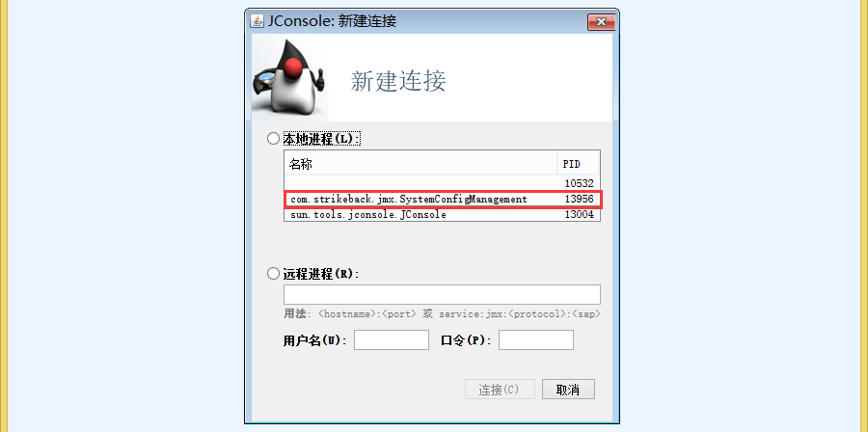
Task: Click the PID cell 13956
Action: 579,200
